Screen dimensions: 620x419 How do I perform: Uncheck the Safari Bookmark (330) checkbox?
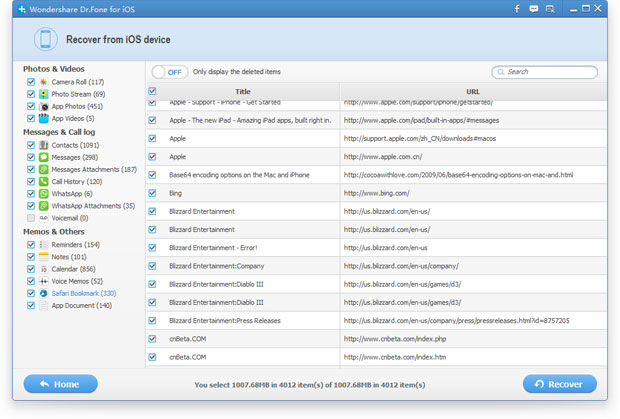click(x=31, y=293)
